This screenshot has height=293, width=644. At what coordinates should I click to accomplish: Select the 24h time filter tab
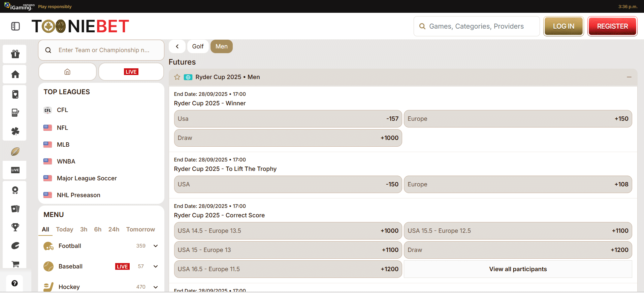[x=114, y=229]
